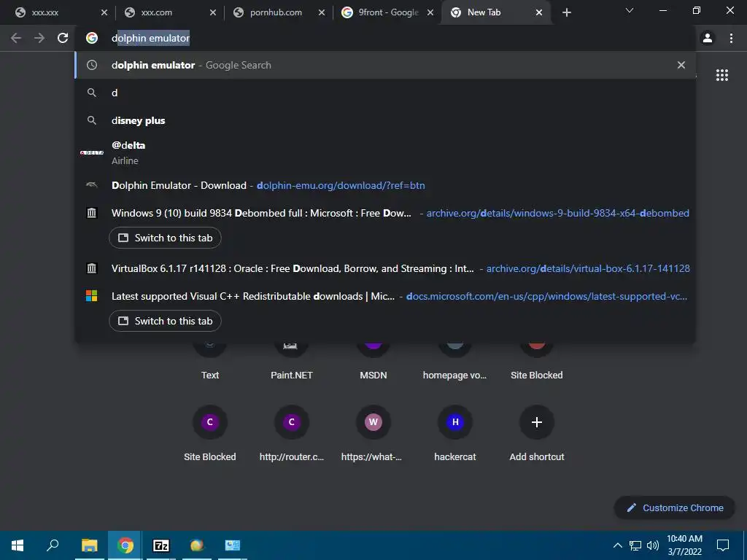Screen dimensions: 747x560
Task: Open the Google apps grid icon
Action: (721, 75)
